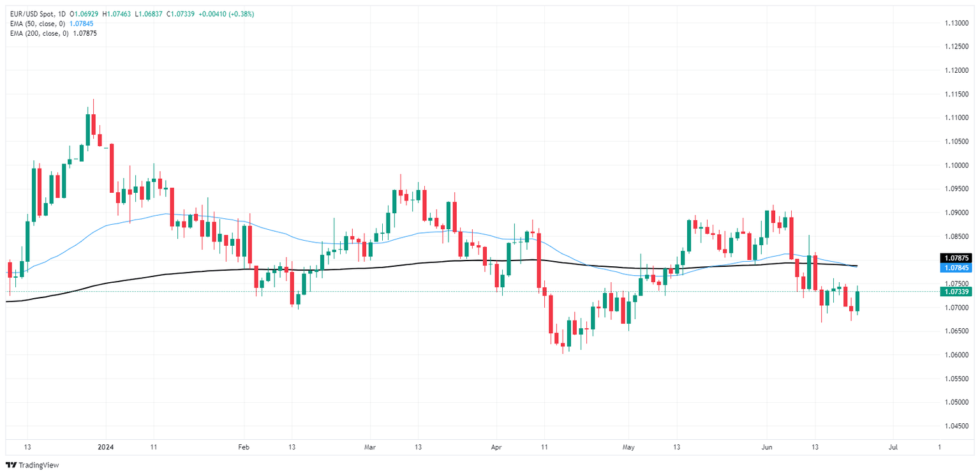Click the 2024 label on time axis
The height and width of the screenshot is (475, 980).
[x=105, y=448]
